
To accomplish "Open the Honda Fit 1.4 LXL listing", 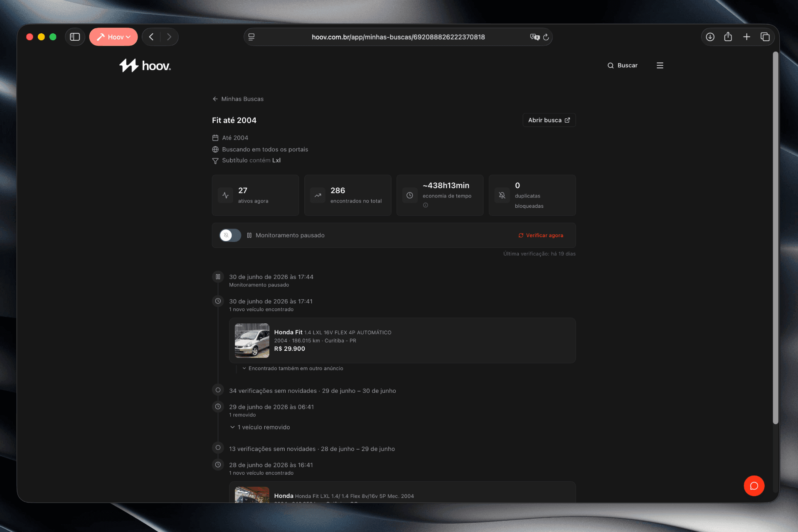I will click(402, 341).
